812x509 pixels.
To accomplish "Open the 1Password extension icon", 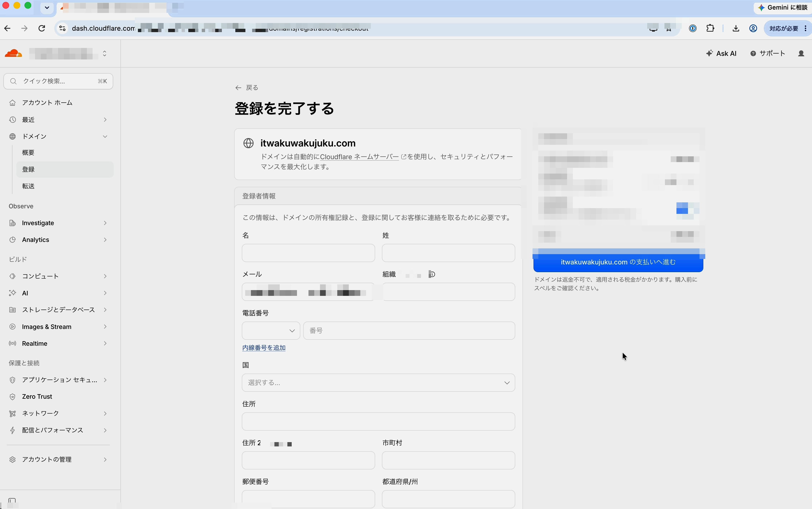I will [x=693, y=28].
